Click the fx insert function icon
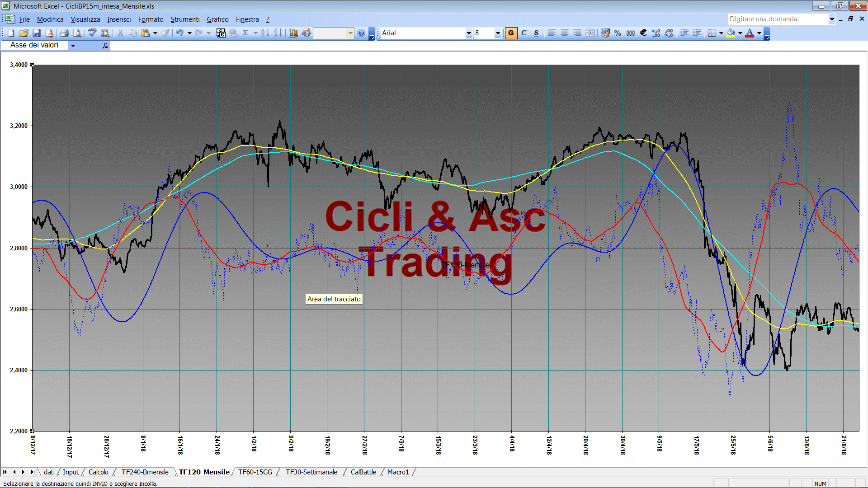 (x=105, y=46)
